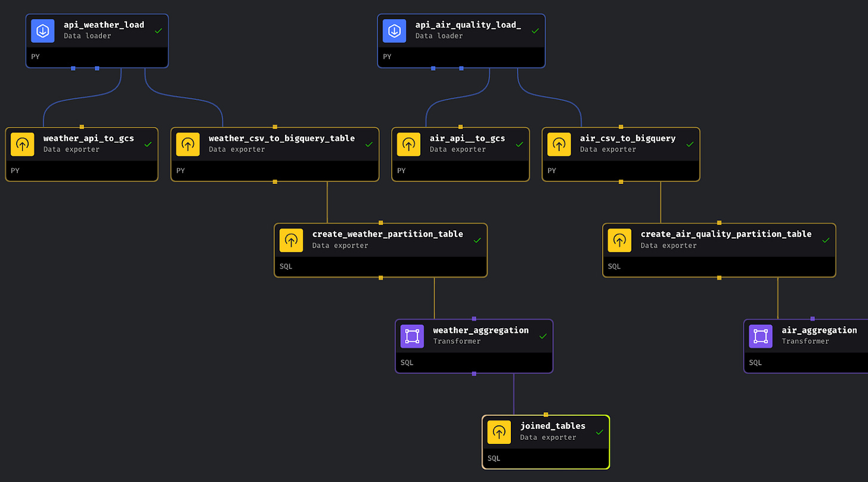Click Transformer subtitle under weather_aggregation
868x482 pixels.
pos(457,342)
